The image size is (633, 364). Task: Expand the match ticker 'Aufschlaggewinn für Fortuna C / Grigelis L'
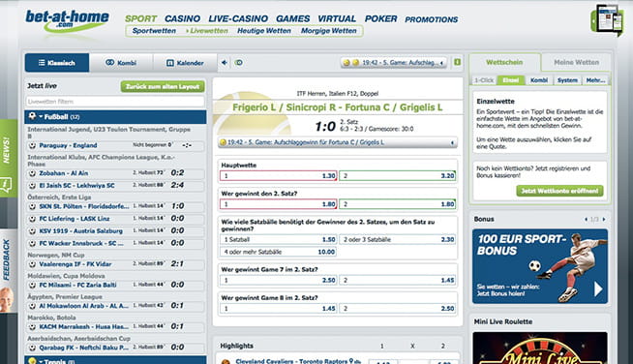pyautogui.click(x=338, y=142)
